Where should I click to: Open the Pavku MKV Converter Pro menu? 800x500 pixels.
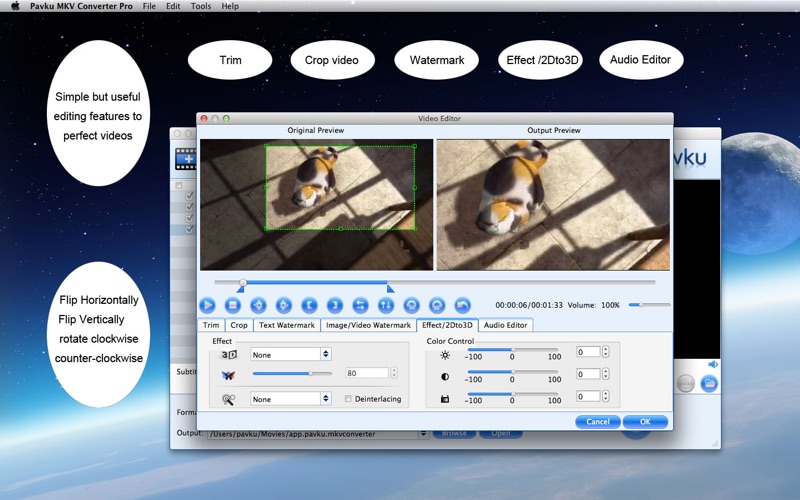(81, 6)
